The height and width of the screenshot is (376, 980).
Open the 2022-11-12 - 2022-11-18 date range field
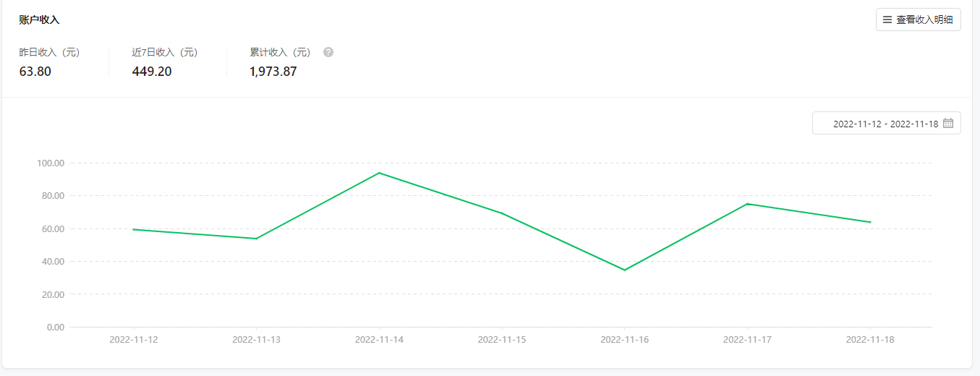885,124
